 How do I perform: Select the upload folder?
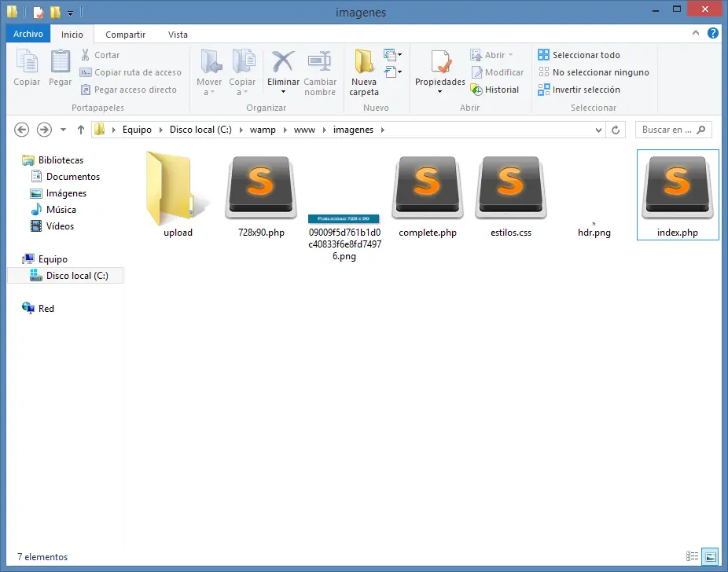[178, 195]
